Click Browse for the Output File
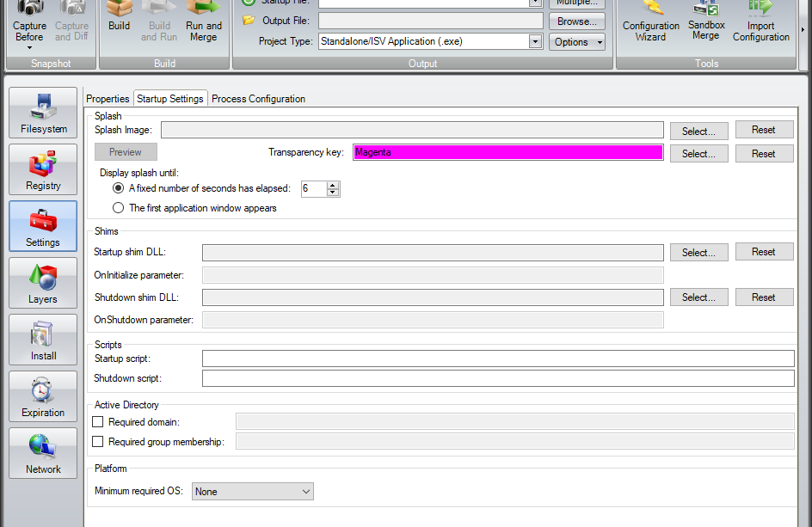Screen dimensions: 812x527 tap(576, 20)
